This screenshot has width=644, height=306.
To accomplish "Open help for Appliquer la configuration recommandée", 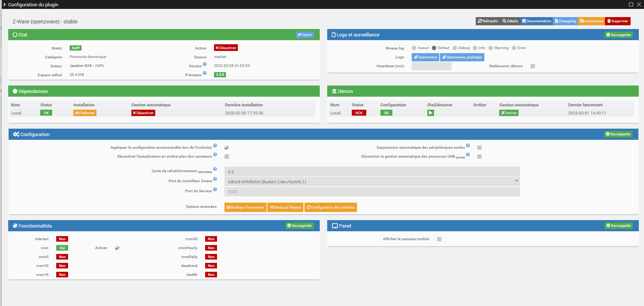I will click(x=215, y=145).
